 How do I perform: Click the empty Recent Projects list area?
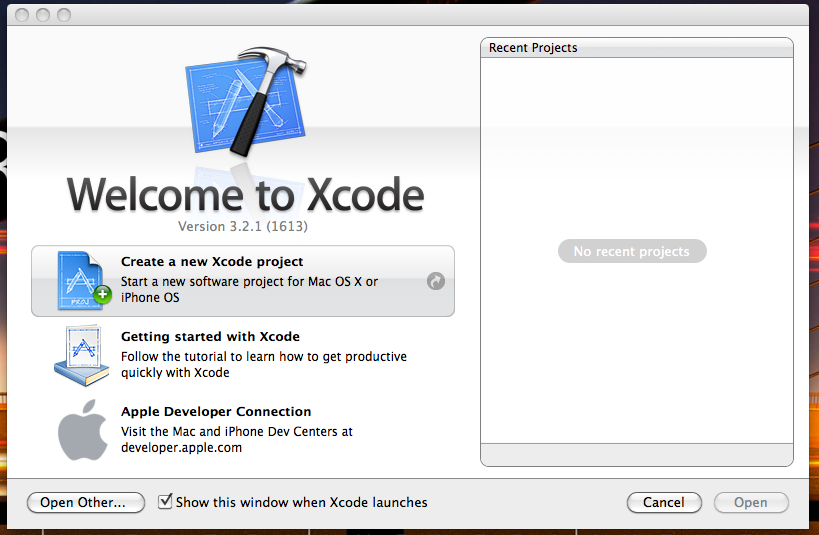[637, 250]
